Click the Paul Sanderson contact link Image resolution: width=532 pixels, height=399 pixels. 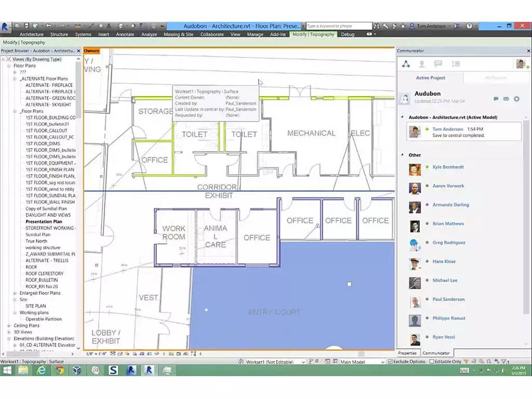click(x=448, y=299)
